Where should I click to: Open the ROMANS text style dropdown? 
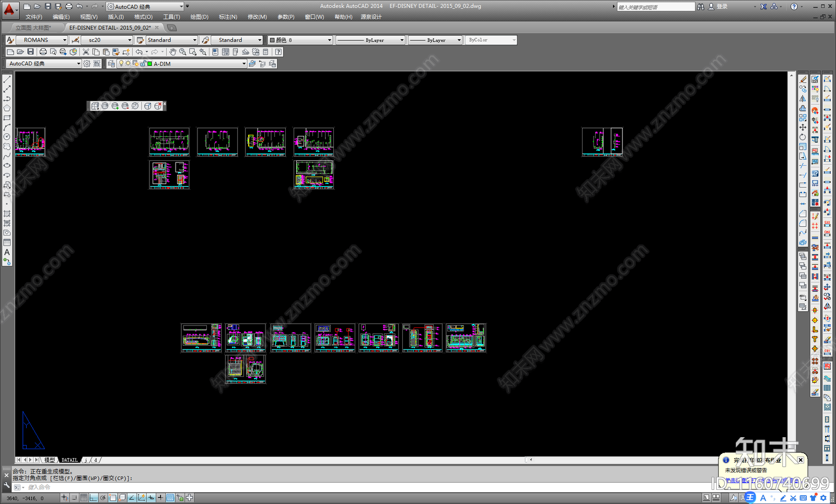tap(42, 40)
